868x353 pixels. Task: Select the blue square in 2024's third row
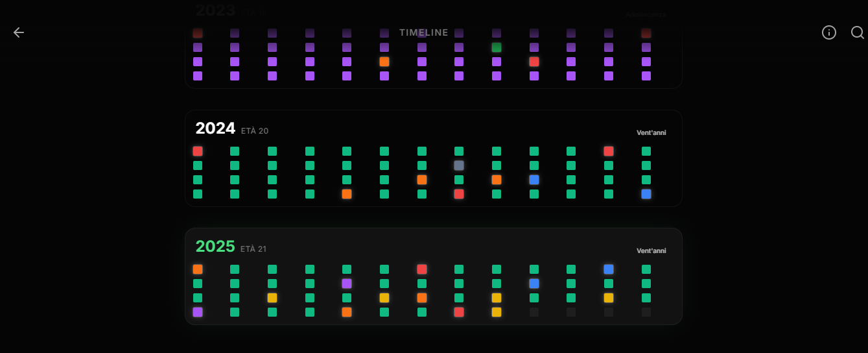coord(534,180)
